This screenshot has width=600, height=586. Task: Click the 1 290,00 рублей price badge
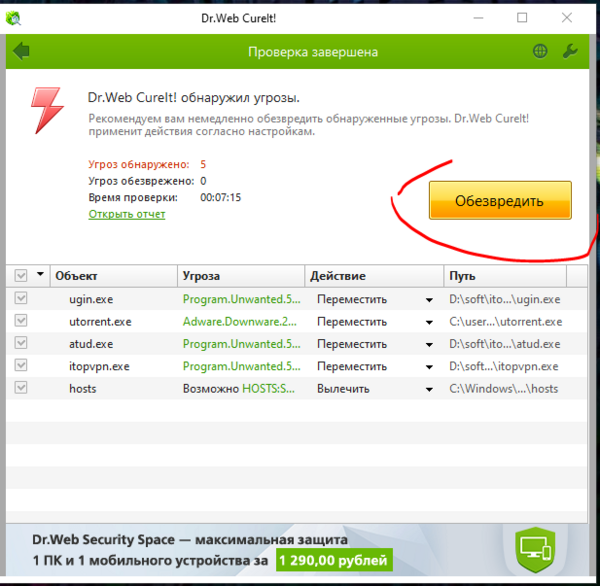click(x=334, y=560)
